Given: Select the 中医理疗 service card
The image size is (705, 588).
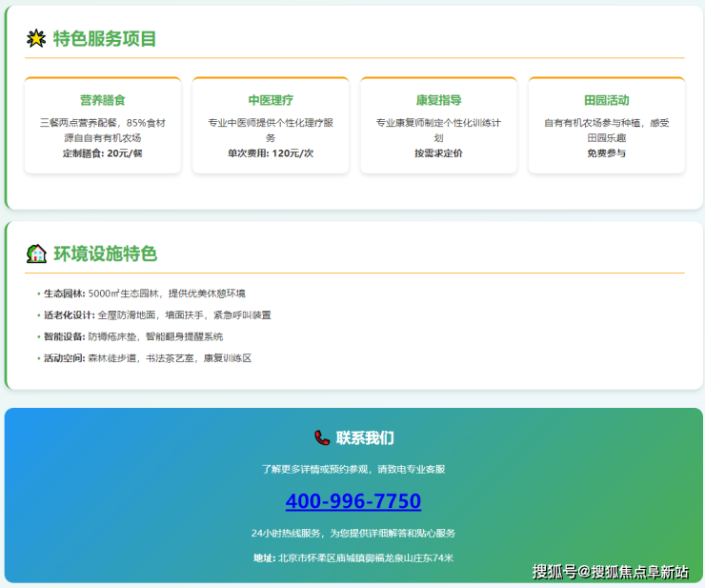Looking at the screenshot, I should 271,125.
